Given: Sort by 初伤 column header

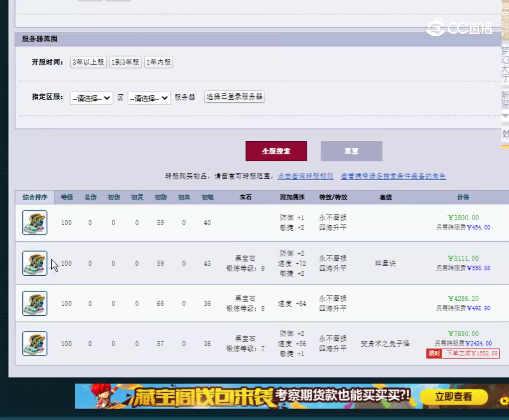Looking at the screenshot, I should click(x=114, y=197).
